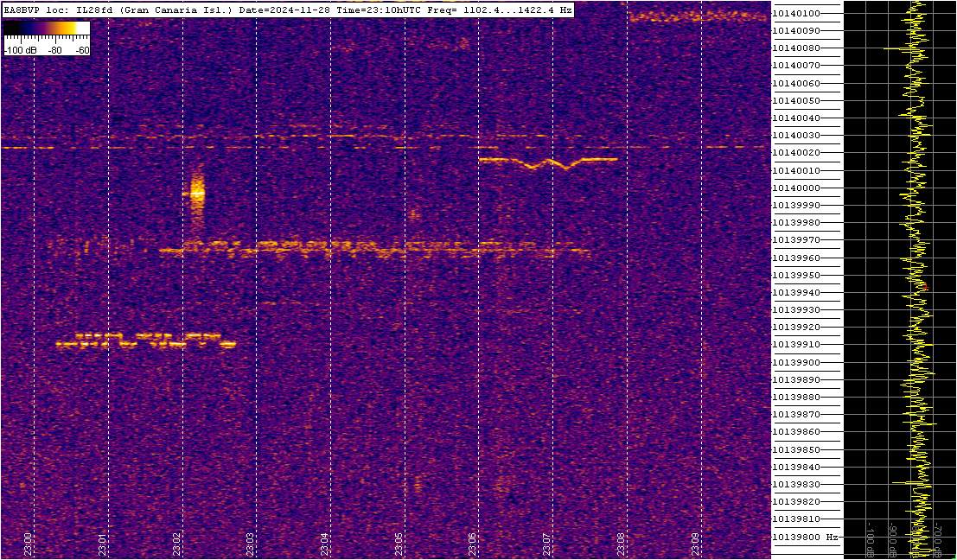Viewport: 957px width, 560px height.
Task: Click the color scale gradient legend bar
Action: pos(47,29)
